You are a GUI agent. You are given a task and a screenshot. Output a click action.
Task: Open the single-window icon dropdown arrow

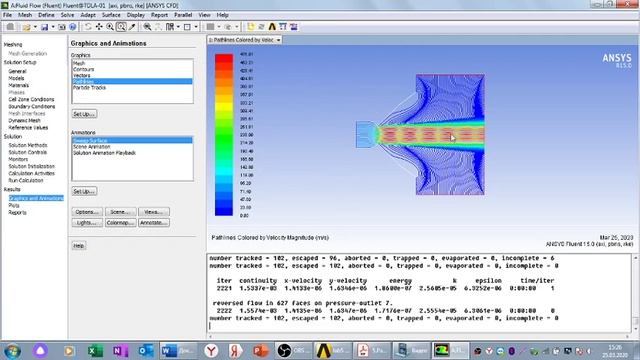pos(196,27)
